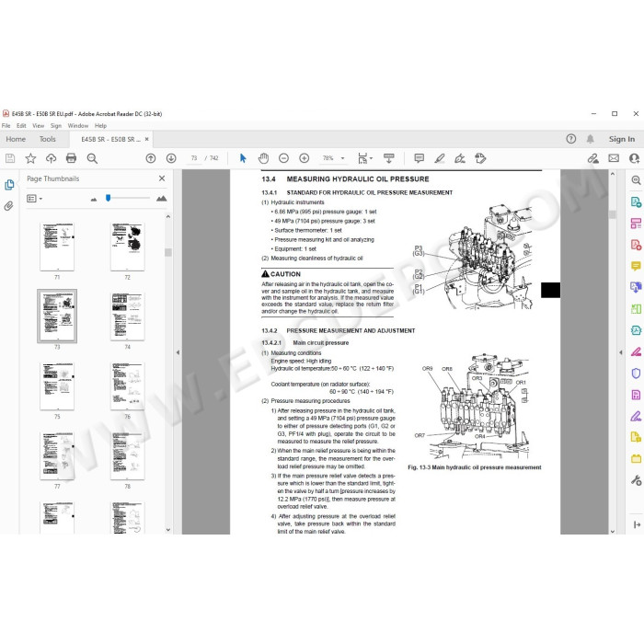Open the Attachments paperclip pane
The width and height of the screenshot is (644, 644).
pos(8,206)
